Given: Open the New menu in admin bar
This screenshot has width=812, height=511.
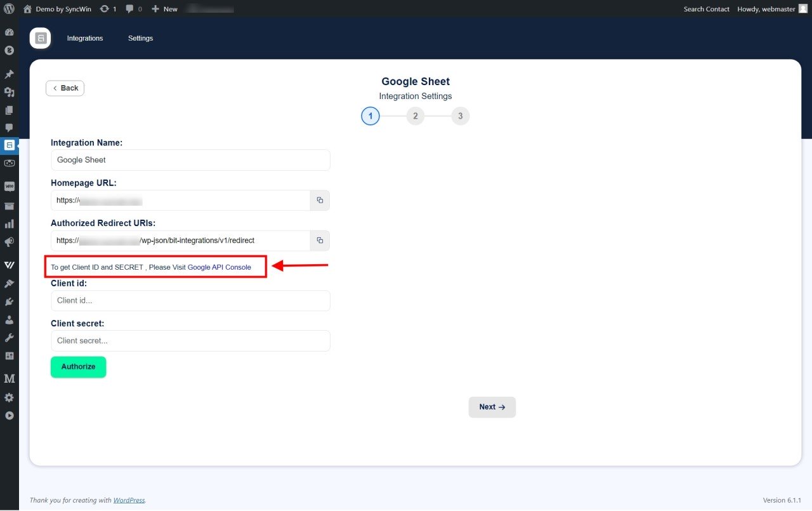Looking at the screenshot, I should tap(164, 8).
